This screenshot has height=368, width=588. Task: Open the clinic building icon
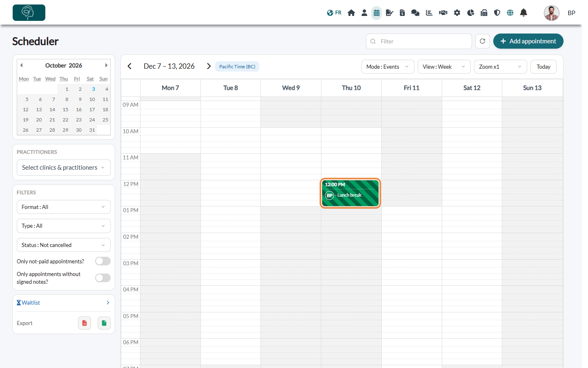pyautogui.click(x=484, y=13)
